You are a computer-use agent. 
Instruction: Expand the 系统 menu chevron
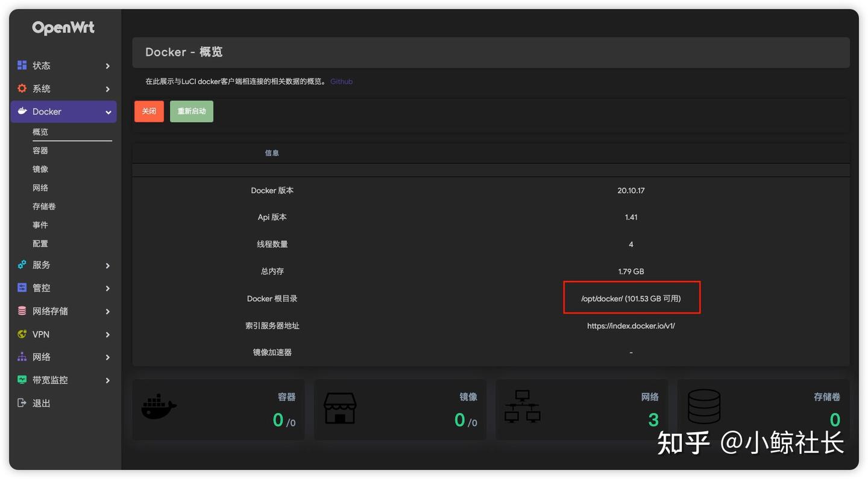coord(107,89)
